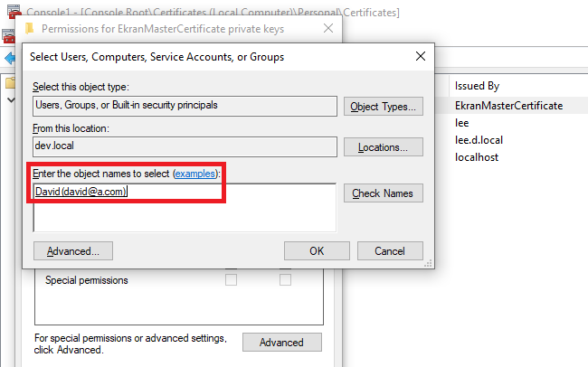Close the Permissions window
Viewport: 588px width, 367px height.
coord(327,29)
